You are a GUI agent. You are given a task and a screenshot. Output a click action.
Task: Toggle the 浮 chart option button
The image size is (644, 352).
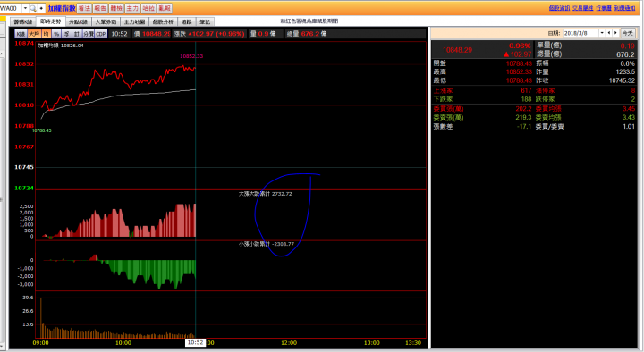tap(66, 34)
